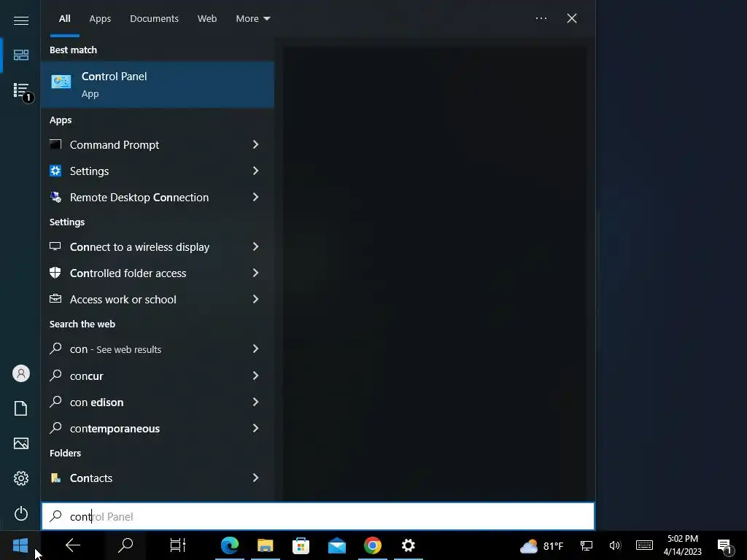This screenshot has height=560, width=747.
Task: Switch to the Documents search tab
Action: point(155,18)
